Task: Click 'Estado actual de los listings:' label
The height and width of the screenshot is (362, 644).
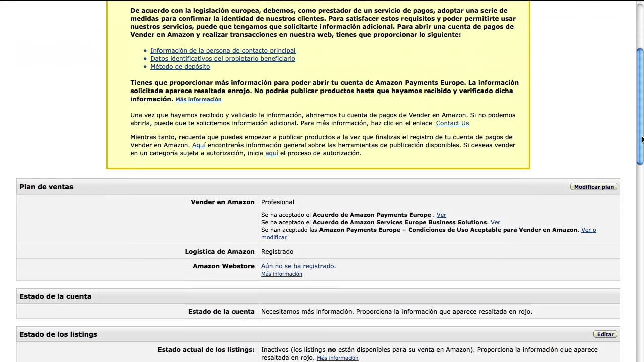Action: [x=206, y=350]
